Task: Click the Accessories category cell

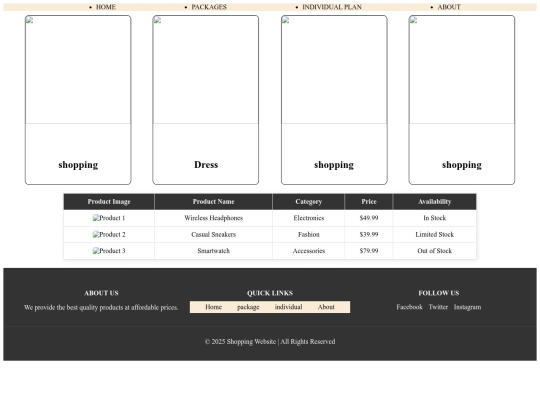Action: click(x=309, y=251)
